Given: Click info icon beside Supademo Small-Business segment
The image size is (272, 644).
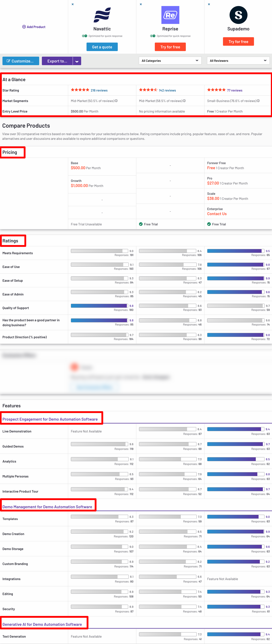Looking at the screenshot, I should 258,101.
